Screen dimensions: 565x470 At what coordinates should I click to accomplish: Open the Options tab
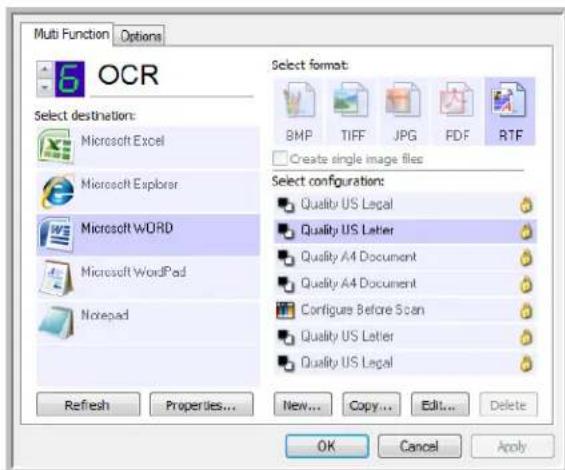(140, 36)
